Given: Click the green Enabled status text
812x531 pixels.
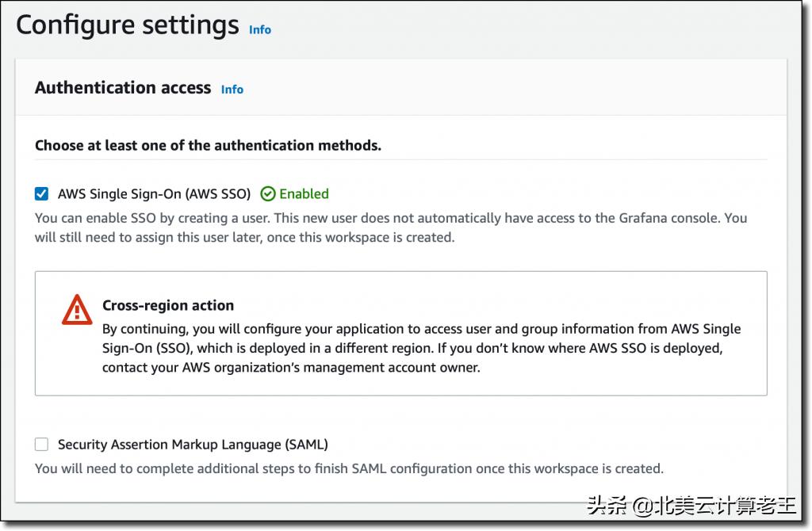Looking at the screenshot, I should point(304,194).
